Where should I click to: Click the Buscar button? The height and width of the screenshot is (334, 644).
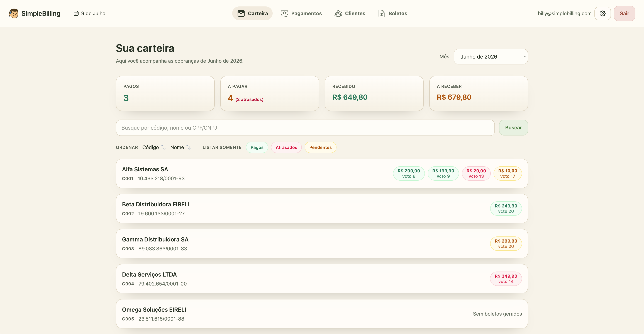click(x=513, y=128)
